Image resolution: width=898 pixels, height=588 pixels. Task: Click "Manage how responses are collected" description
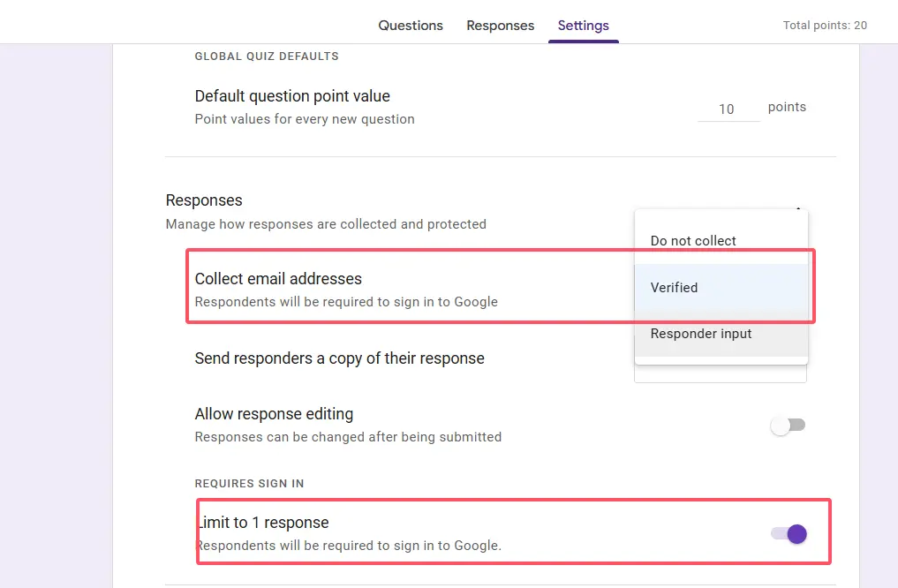point(326,224)
